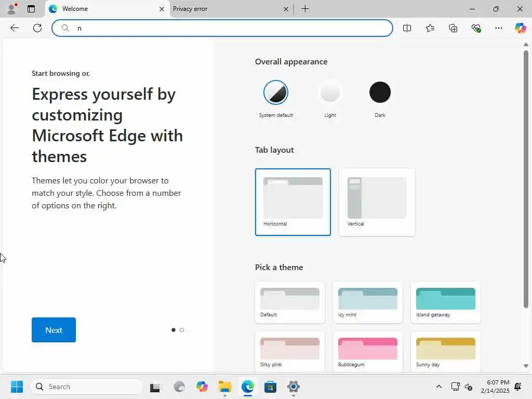Open the Collections icon

click(x=453, y=28)
